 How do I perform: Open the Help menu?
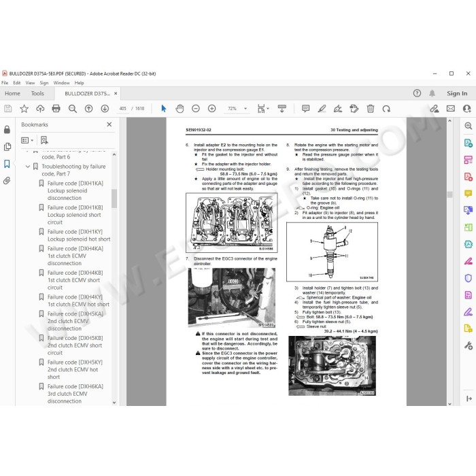[80, 83]
